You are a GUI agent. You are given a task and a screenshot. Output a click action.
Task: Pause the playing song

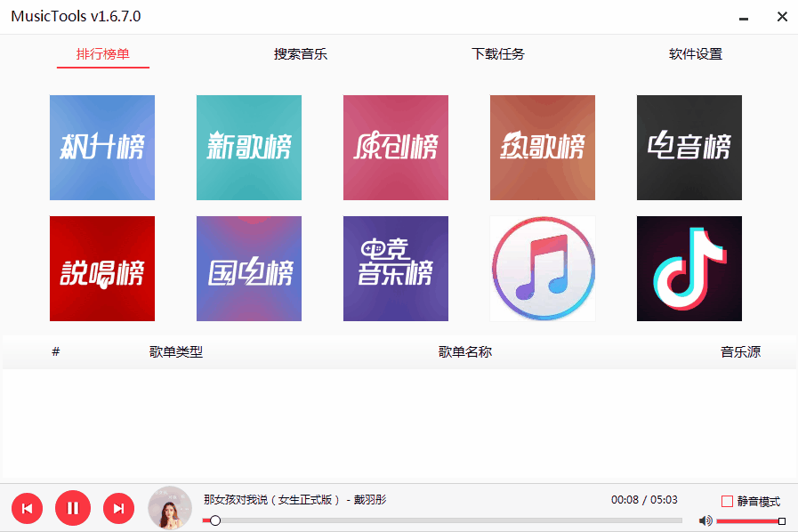[x=73, y=508]
